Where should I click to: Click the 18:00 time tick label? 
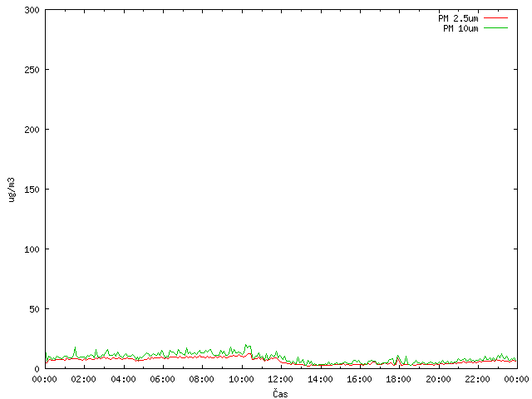(399, 379)
